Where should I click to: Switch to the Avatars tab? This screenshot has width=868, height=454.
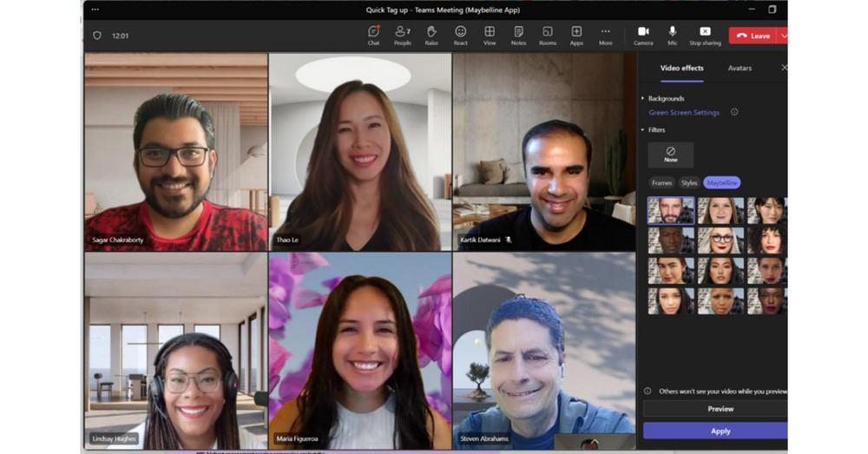(740, 68)
